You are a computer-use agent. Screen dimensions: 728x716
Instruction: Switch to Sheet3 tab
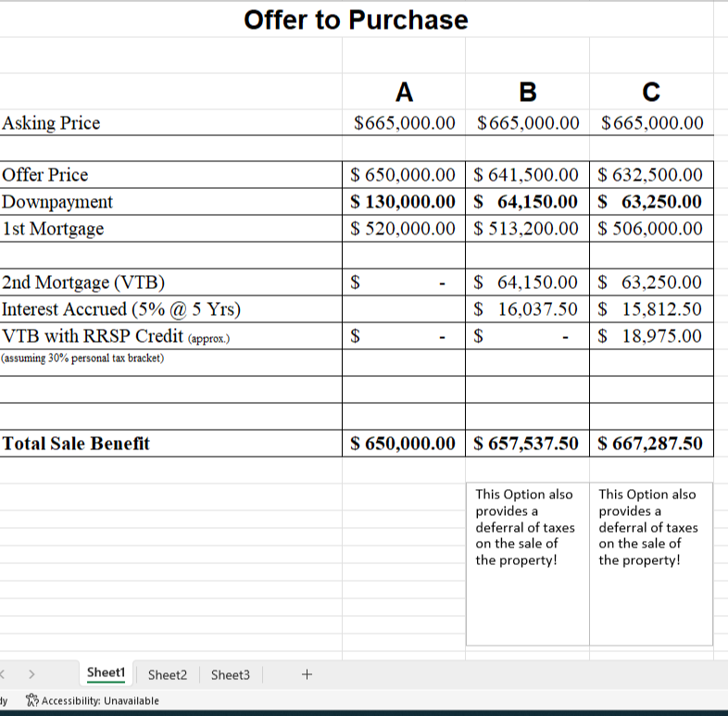(x=231, y=674)
